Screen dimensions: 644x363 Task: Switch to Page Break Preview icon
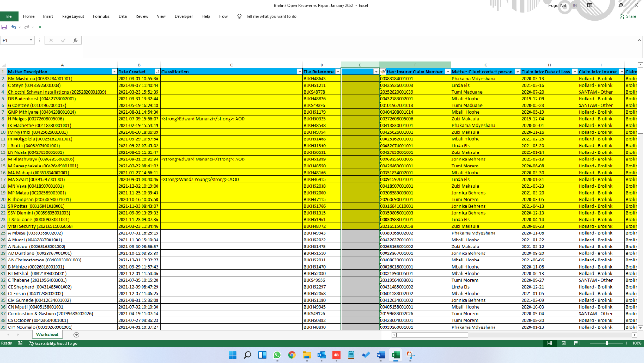576,343
